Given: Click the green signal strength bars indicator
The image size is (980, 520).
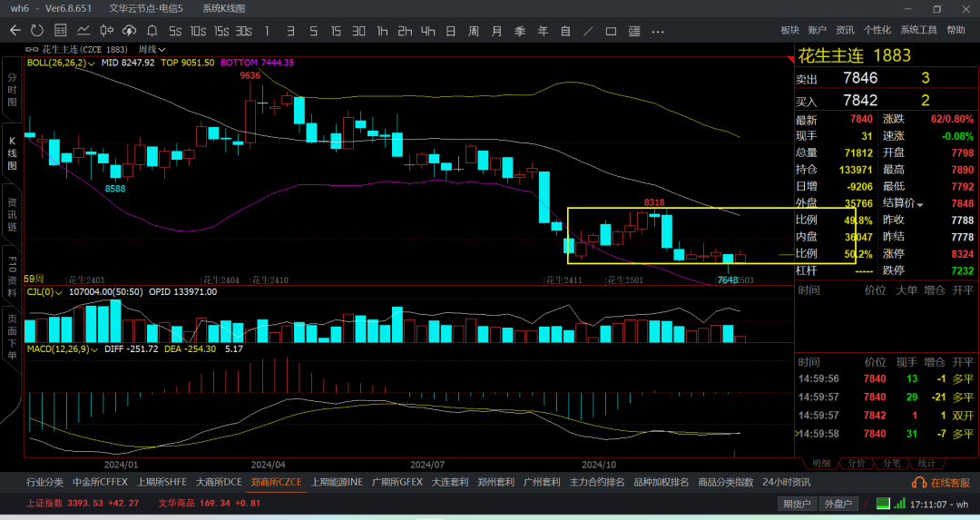Looking at the screenshot, I should tap(899, 504).
